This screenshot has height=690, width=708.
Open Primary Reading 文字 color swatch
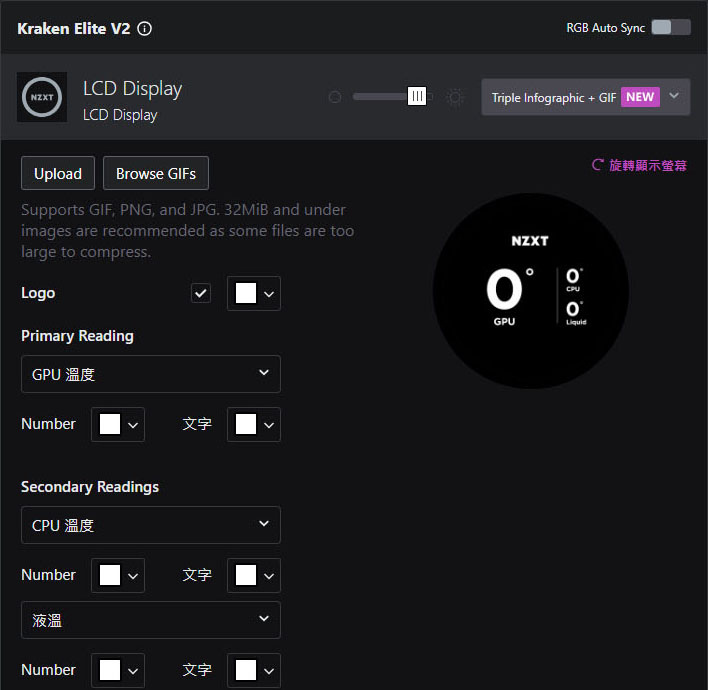coord(254,424)
